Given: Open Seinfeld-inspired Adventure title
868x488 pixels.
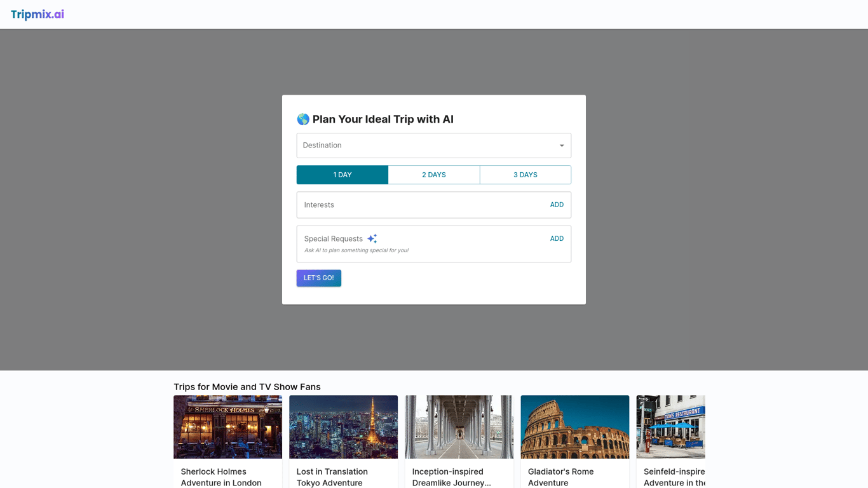Looking at the screenshot, I should pyautogui.click(x=674, y=477).
